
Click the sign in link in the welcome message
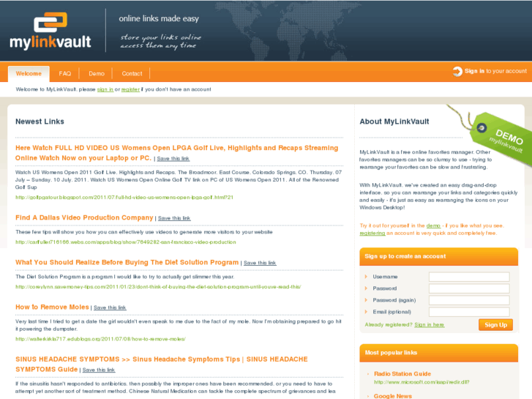[x=105, y=89]
